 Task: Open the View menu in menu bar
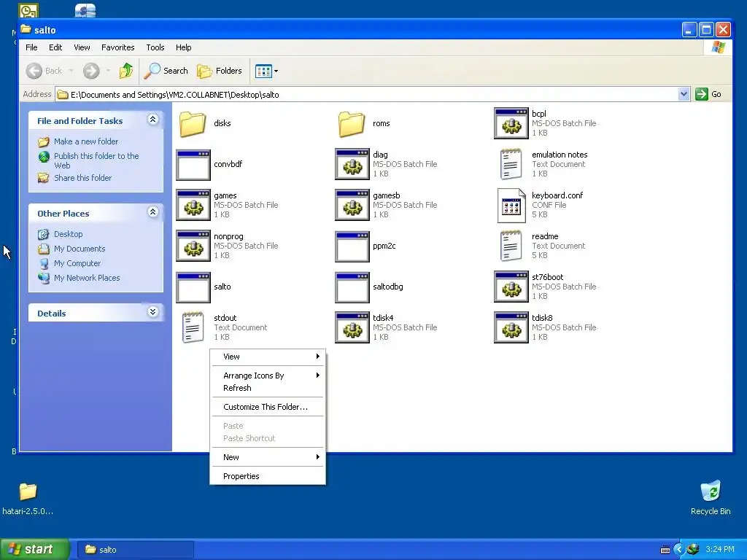[82, 47]
